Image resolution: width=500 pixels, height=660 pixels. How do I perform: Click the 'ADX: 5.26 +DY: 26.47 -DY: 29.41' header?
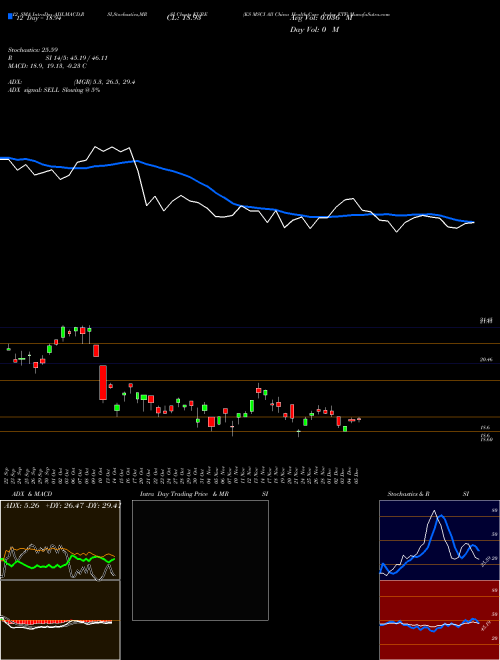coord(62,505)
